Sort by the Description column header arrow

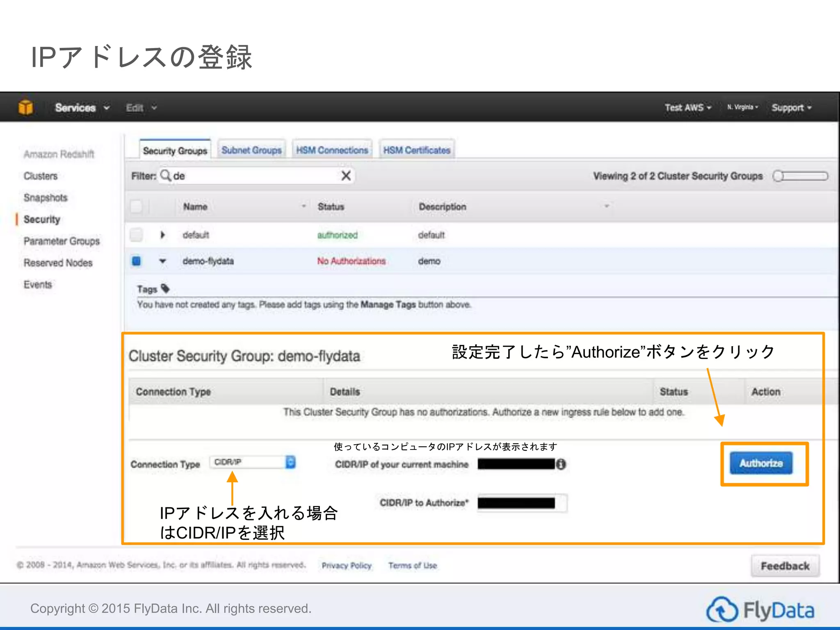click(607, 206)
